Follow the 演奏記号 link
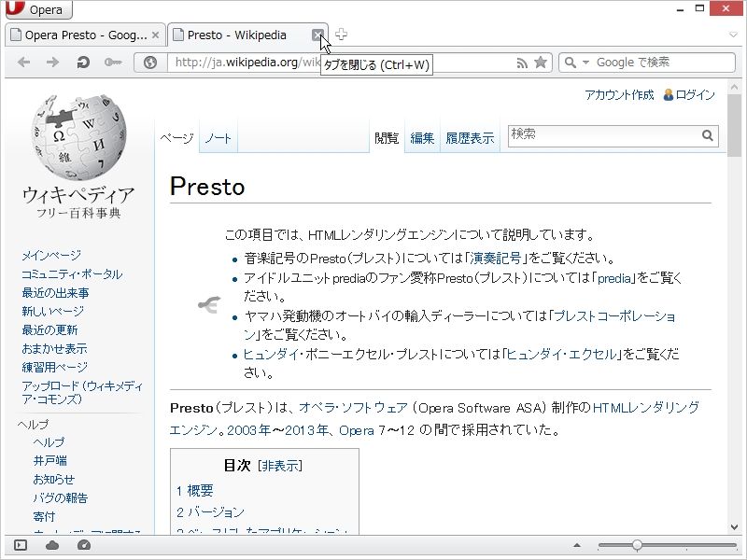747x560 pixels. pyautogui.click(x=496, y=259)
